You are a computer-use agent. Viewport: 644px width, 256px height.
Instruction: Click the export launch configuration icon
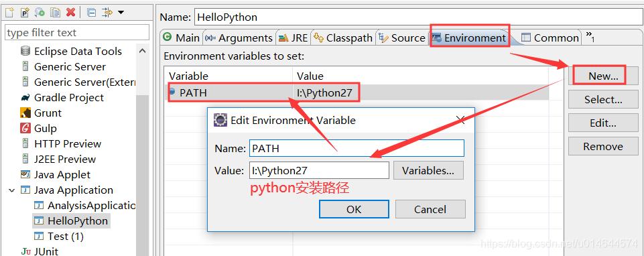tap(40, 12)
